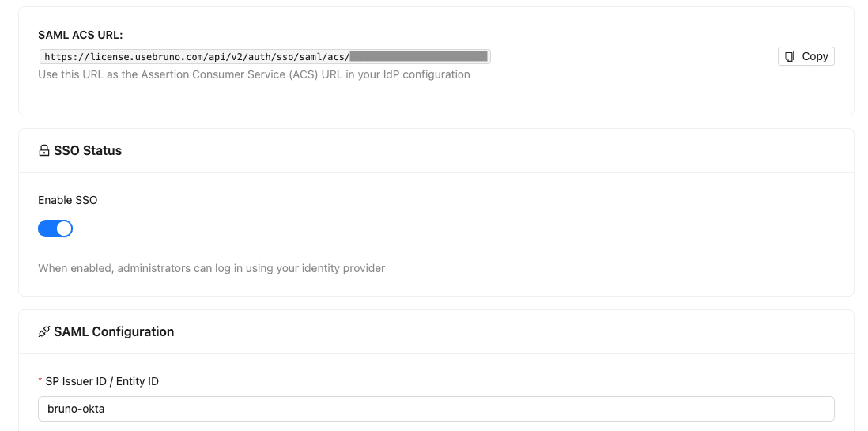This screenshot has height=431, width=868.
Task: Disable the Enable SSO toggle switch
Action: click(x=55, y=229)
